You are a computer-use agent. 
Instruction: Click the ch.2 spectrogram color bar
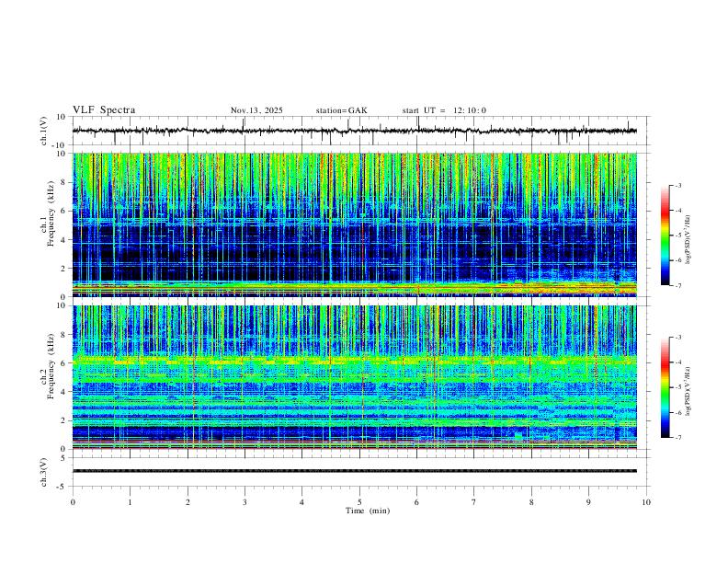pyautogui.click(x=665, y=387)
